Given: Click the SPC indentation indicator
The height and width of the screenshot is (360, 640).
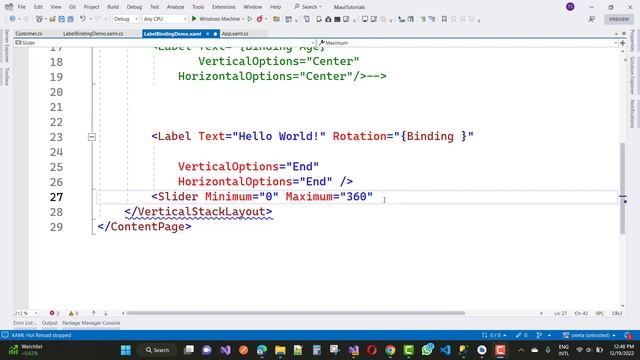Looking at the screenshot, I should [x=600, y=313].
